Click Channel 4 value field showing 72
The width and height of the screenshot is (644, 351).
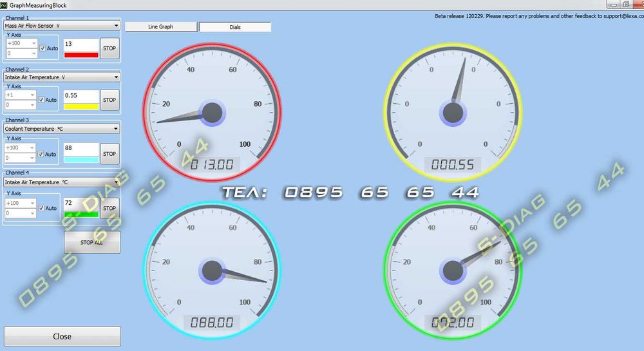pyautogui.click(x=81, y=204)
